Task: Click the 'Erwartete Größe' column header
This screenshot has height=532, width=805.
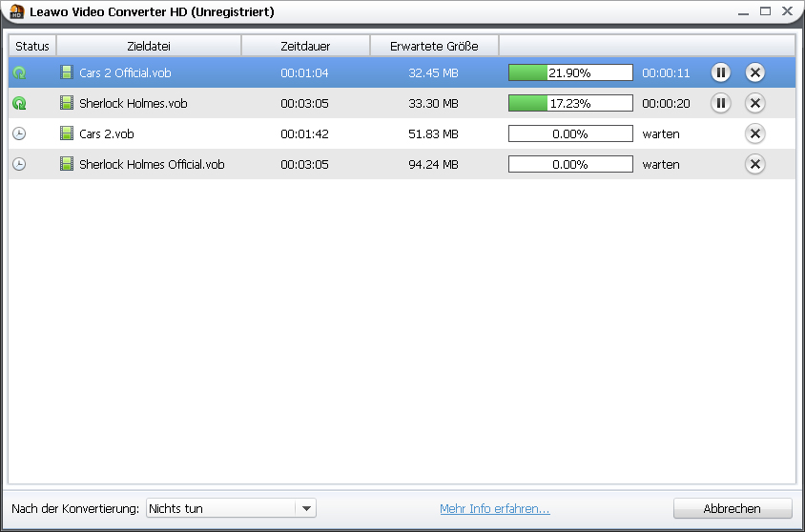Action: pos(434,46)
